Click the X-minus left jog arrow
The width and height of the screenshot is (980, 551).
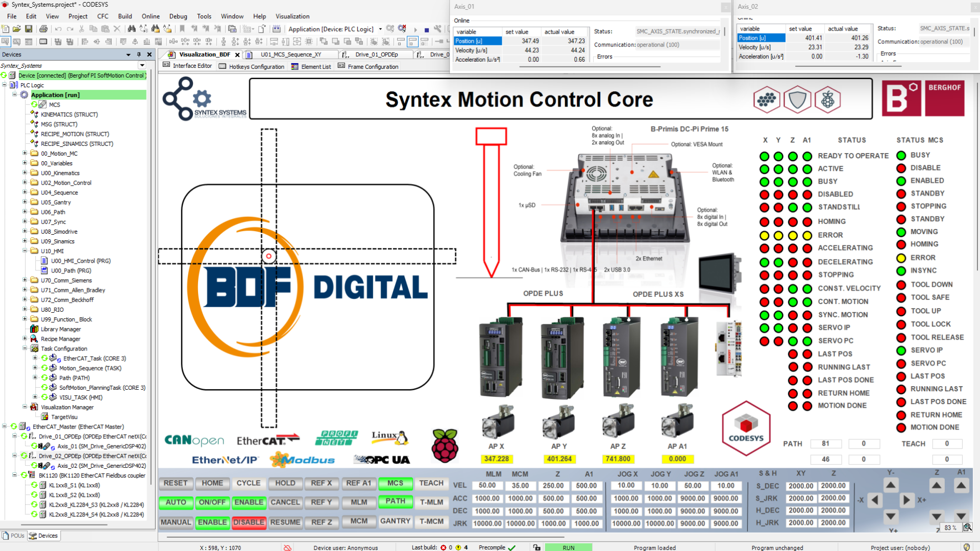[x=875, y=500]
